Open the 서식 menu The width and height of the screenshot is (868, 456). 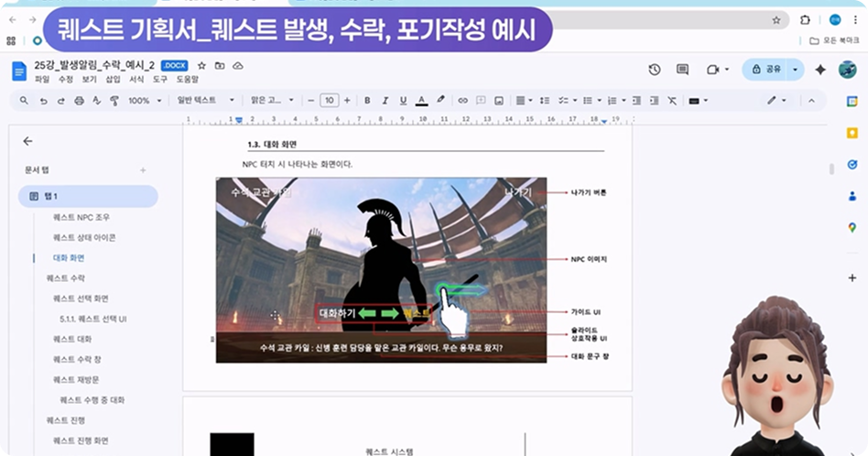click(136, 80)
